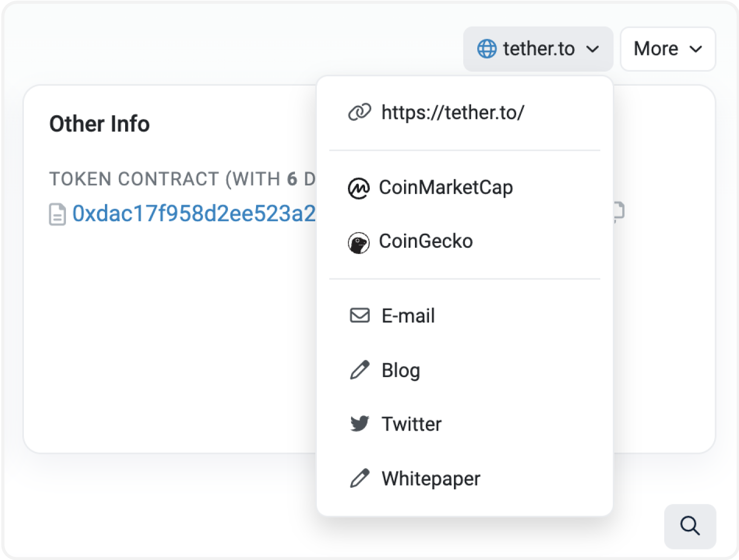Click the document icon beside contract address
Image resolution: width=739 pixels, height=560 pixels.
tap(57, 215)
